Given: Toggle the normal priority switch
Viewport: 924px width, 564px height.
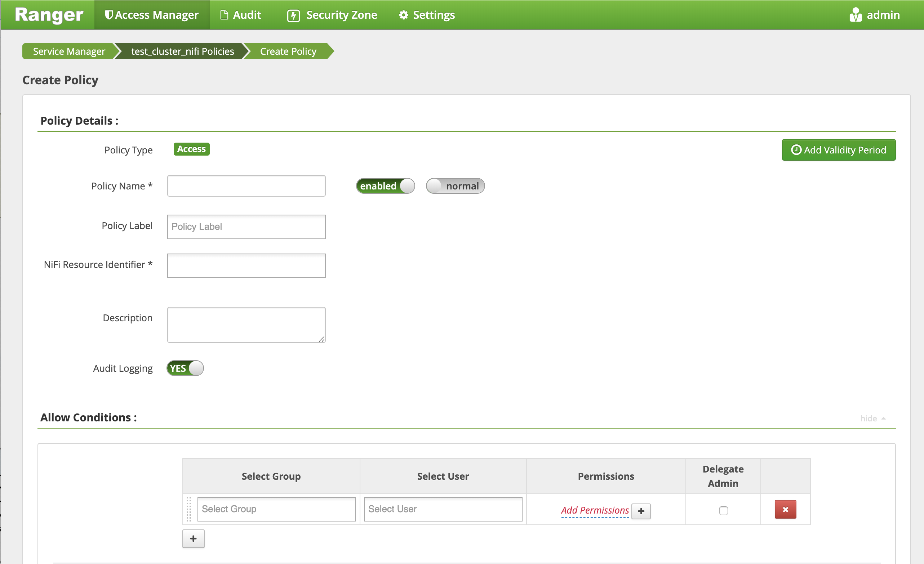Looking at the screenshot, I should [455, 186].
